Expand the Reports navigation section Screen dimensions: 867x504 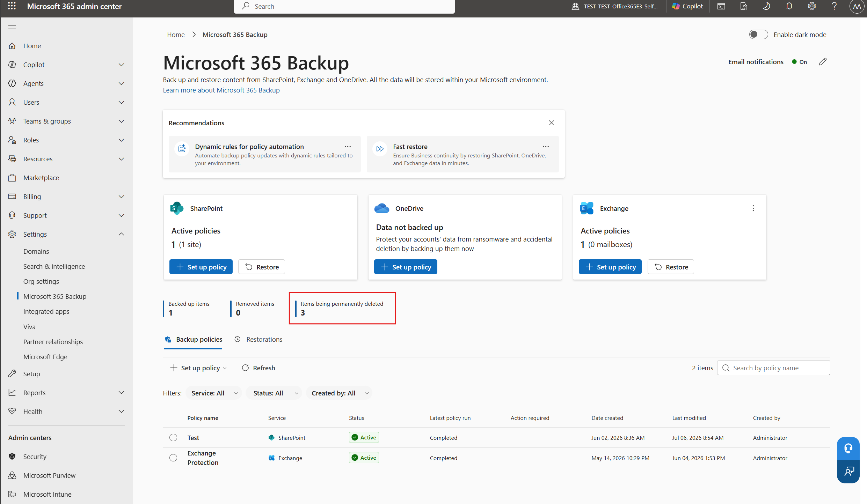click(122, 393)
